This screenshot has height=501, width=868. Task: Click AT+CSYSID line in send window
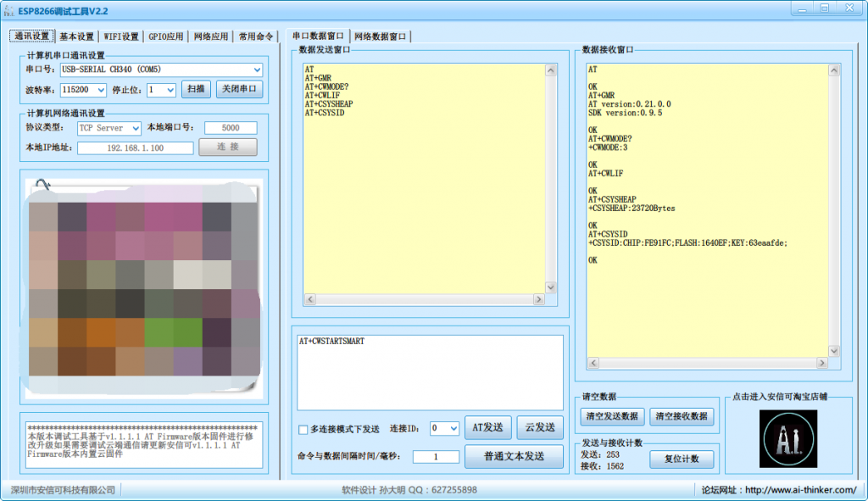coord(325,113)
